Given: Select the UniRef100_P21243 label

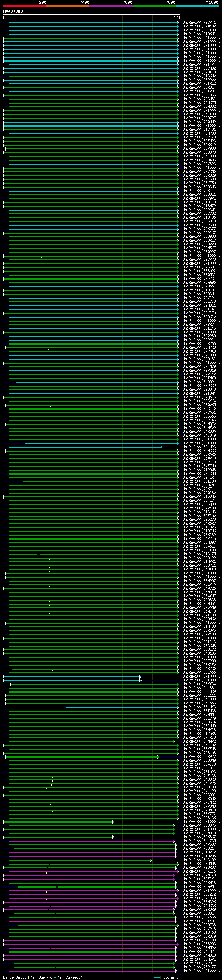Looking at the screenshot, I should pos(199,642).
